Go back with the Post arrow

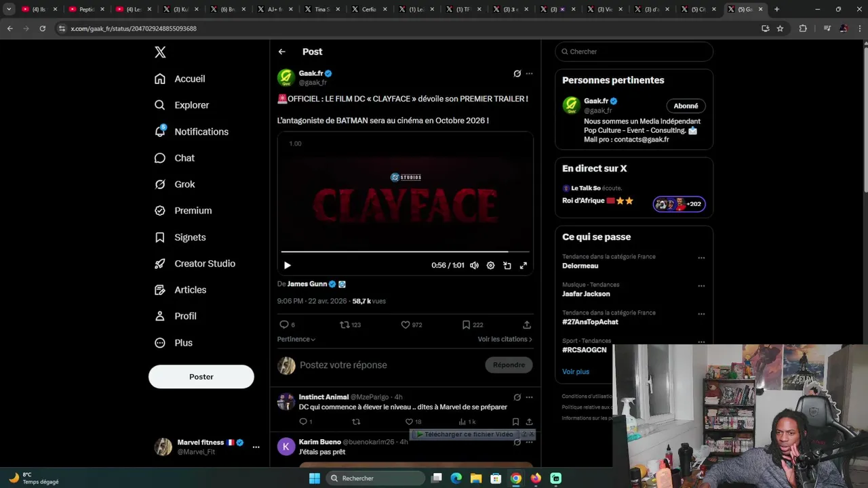[282, 52]
